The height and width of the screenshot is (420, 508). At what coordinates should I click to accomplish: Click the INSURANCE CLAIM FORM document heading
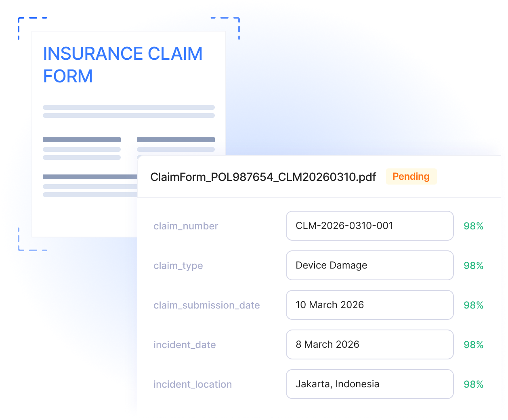pyautogui.click(x=122, y=65)
